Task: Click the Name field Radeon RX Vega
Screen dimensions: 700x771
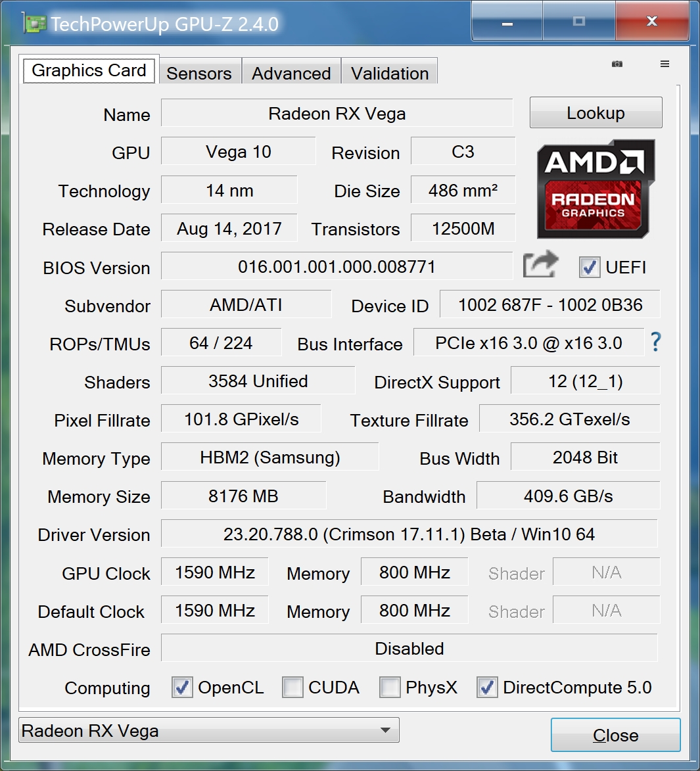Action: pos(337,113)
